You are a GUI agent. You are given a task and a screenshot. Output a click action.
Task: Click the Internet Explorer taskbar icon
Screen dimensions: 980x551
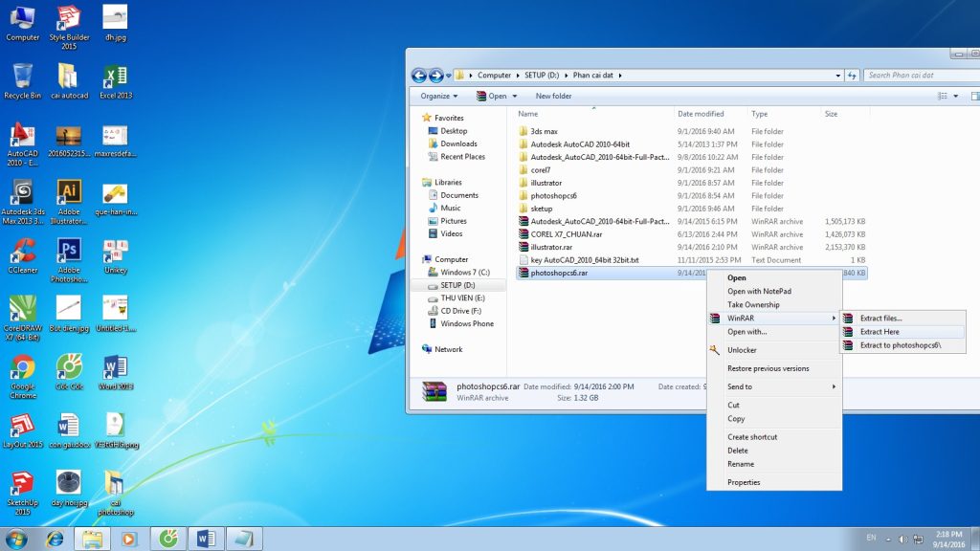point(56,539)
